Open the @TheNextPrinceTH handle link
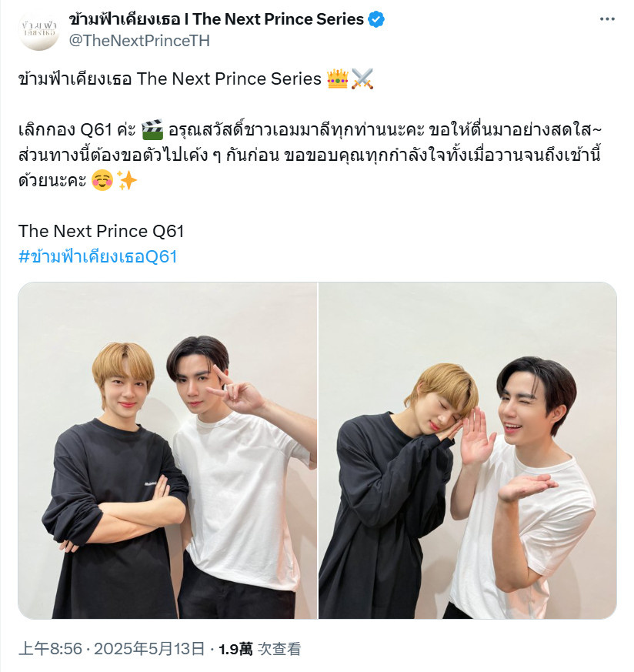The width and height of the screenshot is (634, 672). [140, 41]
